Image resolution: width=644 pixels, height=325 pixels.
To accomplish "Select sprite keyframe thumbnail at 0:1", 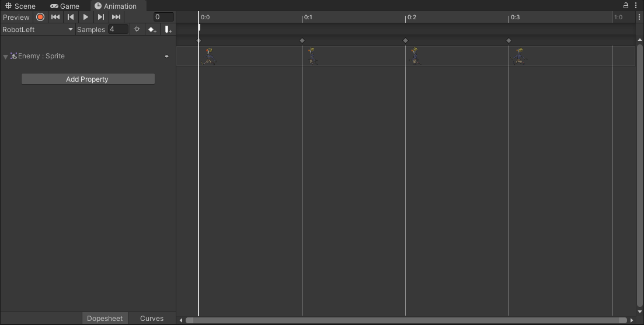I will point(312,56).
